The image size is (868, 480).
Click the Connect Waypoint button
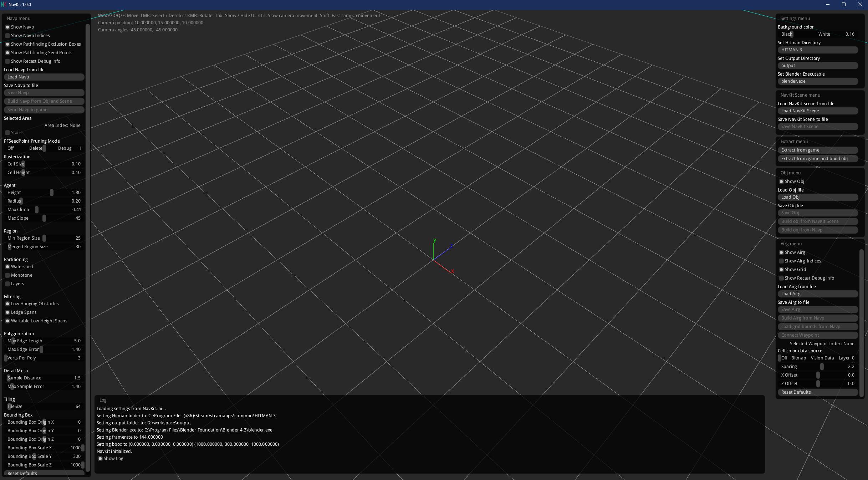(818, 335)
